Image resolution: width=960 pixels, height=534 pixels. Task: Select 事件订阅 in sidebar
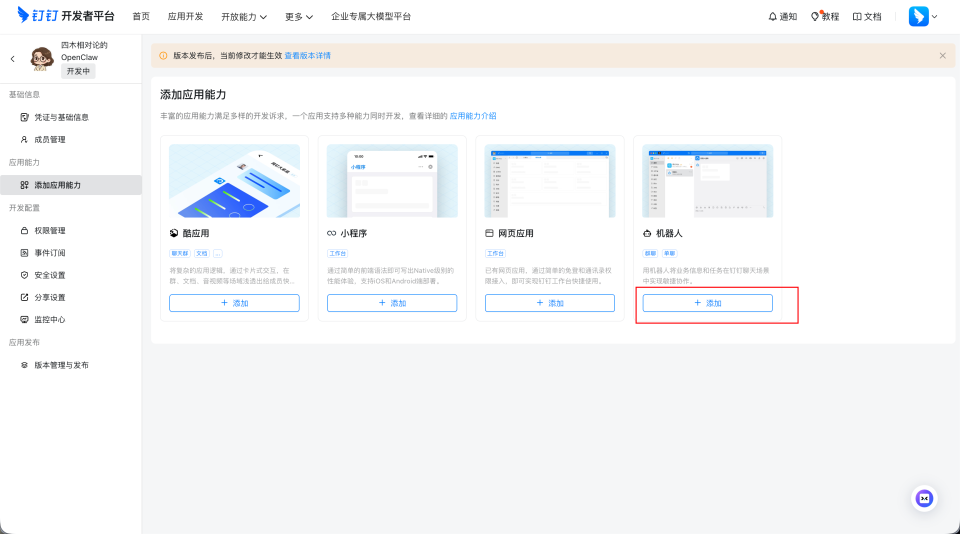[x=71, y=253]
